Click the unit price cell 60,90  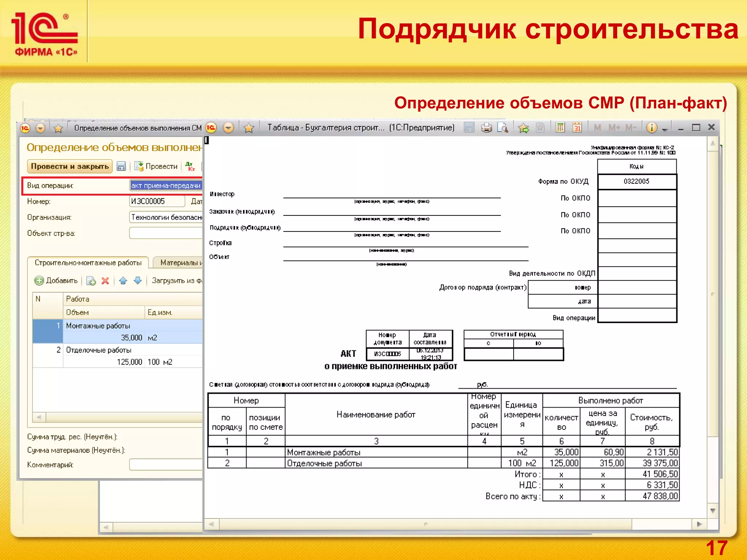tap(603, 452)
